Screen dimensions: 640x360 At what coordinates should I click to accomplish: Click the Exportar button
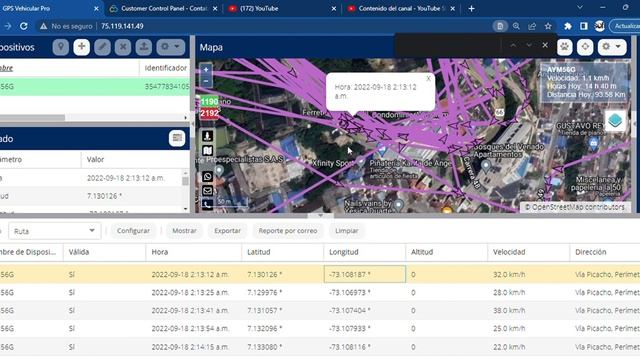227,231
